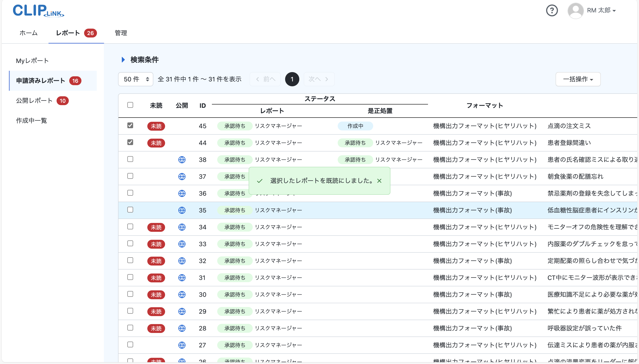The image size is (639, 364).
Task: Dismiss the green success notification
Action: 379,181
